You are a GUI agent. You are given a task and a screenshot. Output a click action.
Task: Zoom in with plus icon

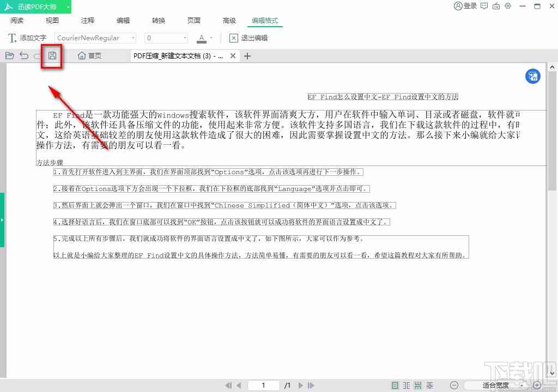click(x=537, y=385)
